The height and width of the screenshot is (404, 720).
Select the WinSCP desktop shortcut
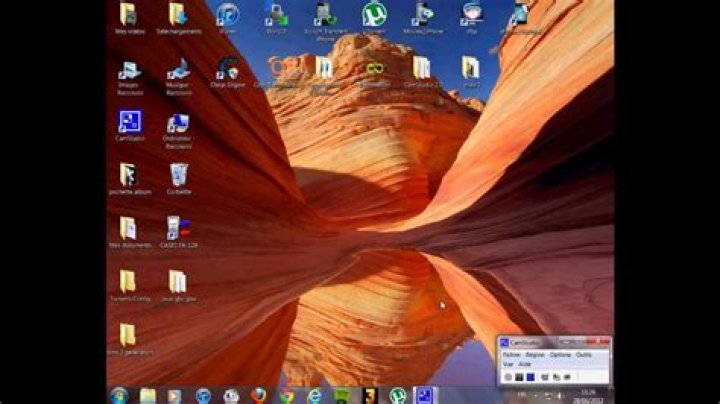coord(276,18)
